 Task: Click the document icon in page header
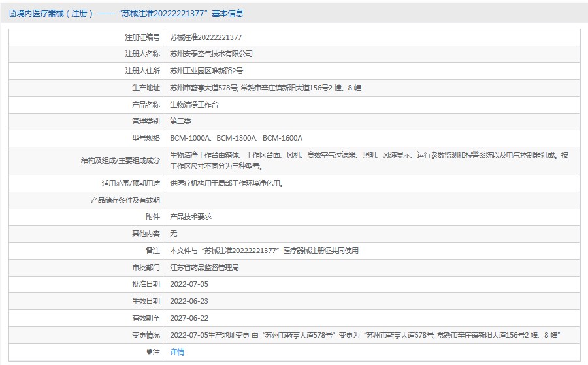(13, 14)
